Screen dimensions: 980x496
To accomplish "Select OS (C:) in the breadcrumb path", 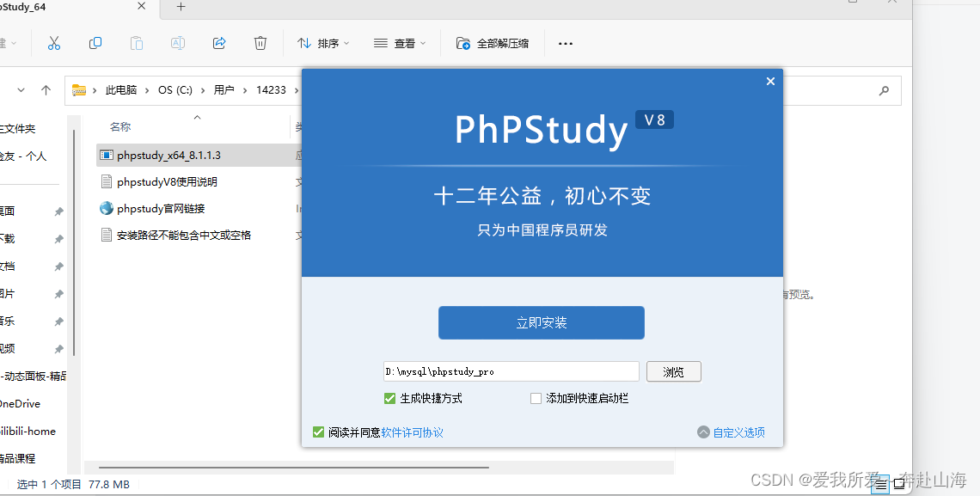I will (x=175, y=90).
